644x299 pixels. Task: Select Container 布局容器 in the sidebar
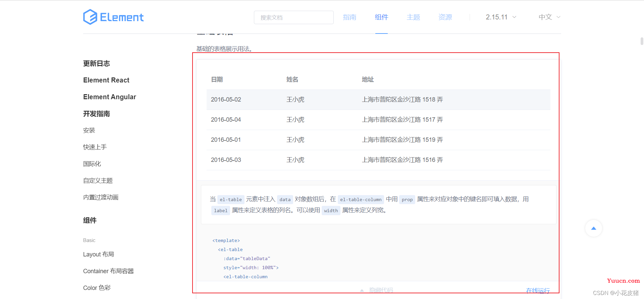click(108, 271)
